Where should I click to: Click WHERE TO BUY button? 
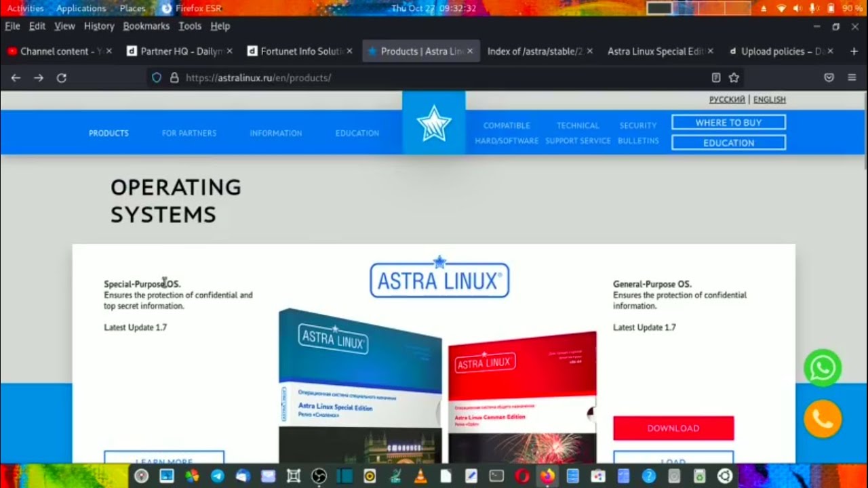click(x=728, y=123)
